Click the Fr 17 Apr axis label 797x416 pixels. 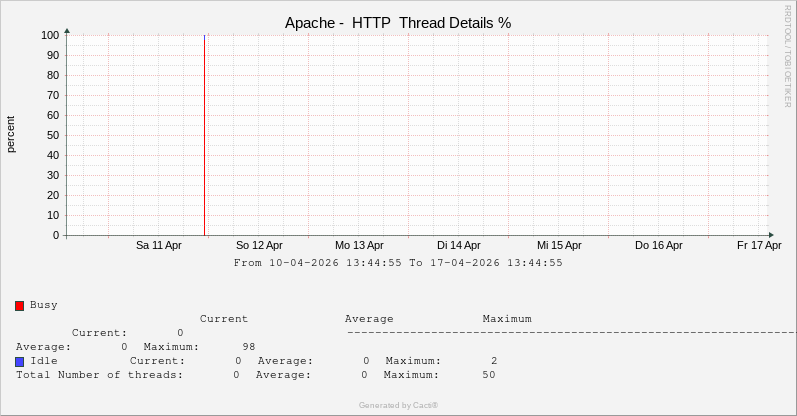coord(759,245)
